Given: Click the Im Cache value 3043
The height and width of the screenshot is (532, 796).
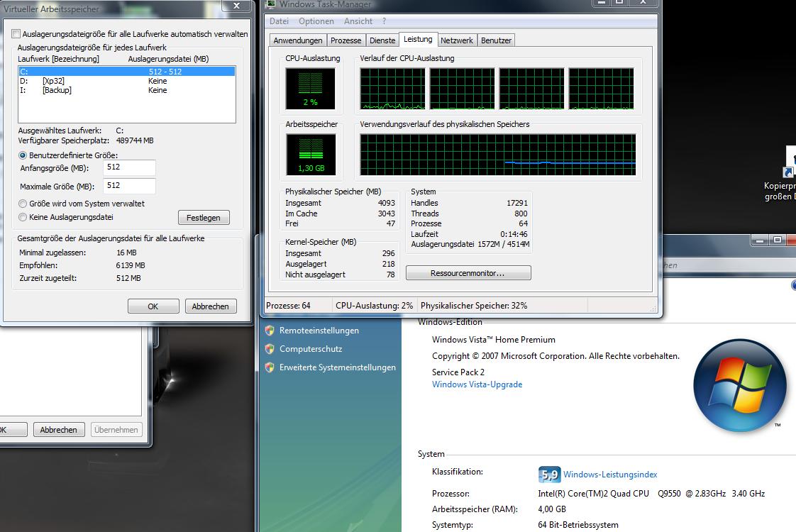Looking at the screenshot, I should pos(387,214).
